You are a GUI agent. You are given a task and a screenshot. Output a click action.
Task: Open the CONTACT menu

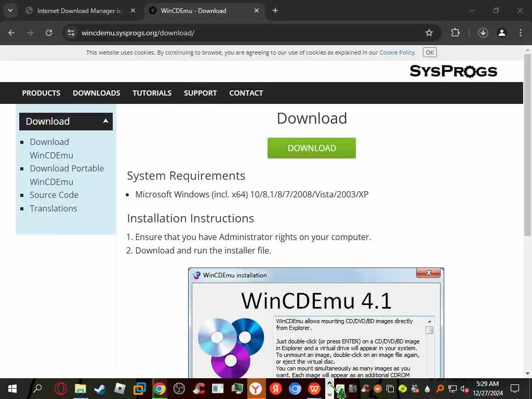246,93
